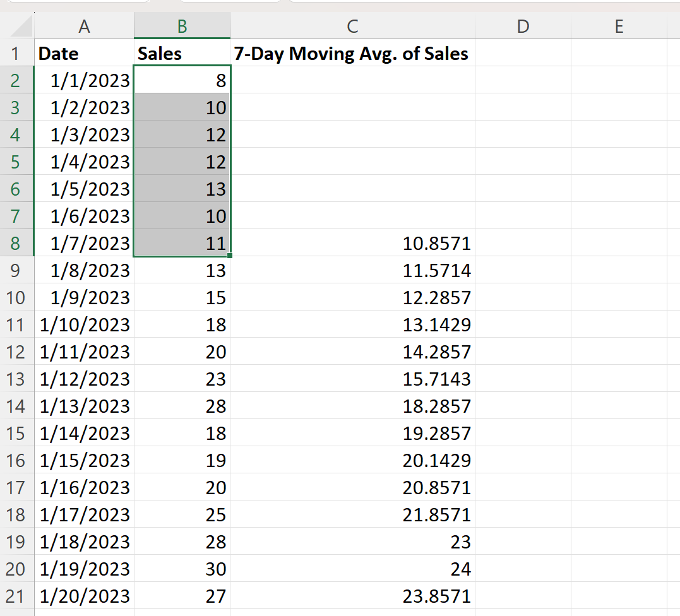Image resolution: width=680 pixels, height=616 pixels.
Task: Click the cell showing moving average 24
Action: 352,569
